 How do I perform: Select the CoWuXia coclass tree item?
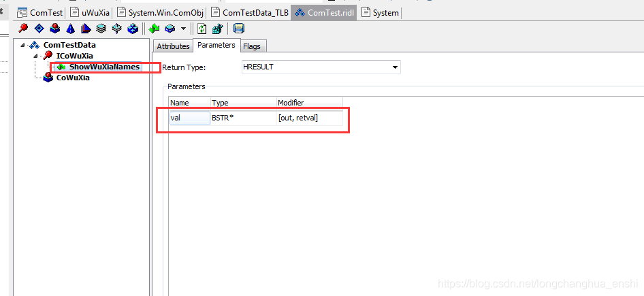(x=73, y=78)
